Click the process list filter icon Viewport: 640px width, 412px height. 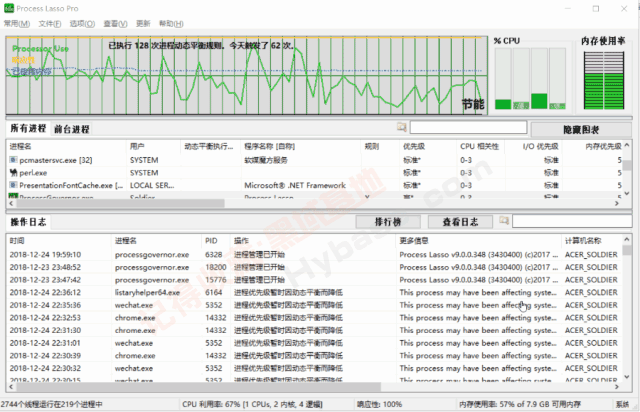coord(402,127)
